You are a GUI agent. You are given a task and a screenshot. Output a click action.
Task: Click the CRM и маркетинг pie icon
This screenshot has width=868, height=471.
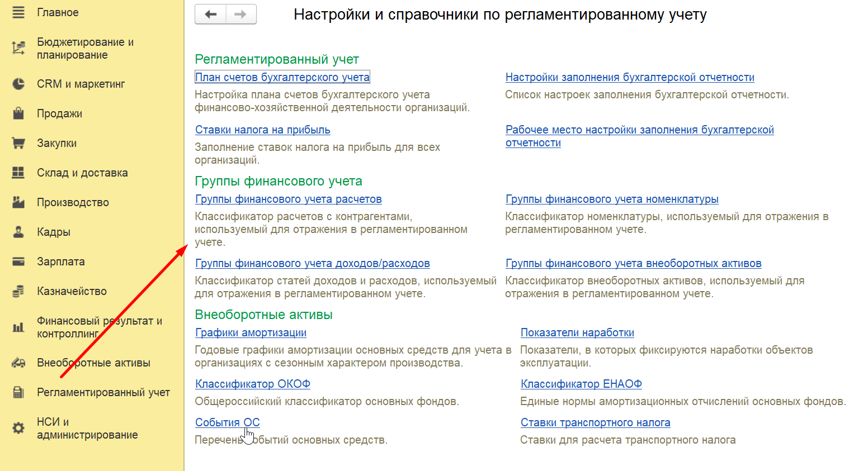click(x=18, y=84)
